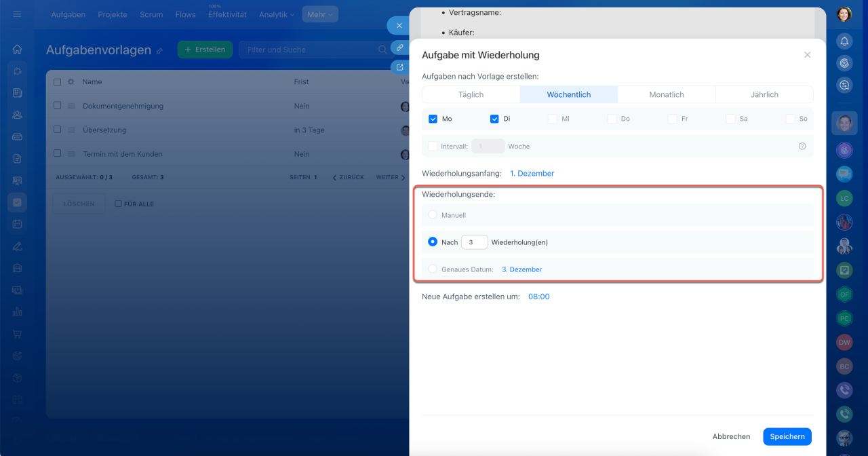Switch to the Wöchentlich tab

click(x=569, y=94)
